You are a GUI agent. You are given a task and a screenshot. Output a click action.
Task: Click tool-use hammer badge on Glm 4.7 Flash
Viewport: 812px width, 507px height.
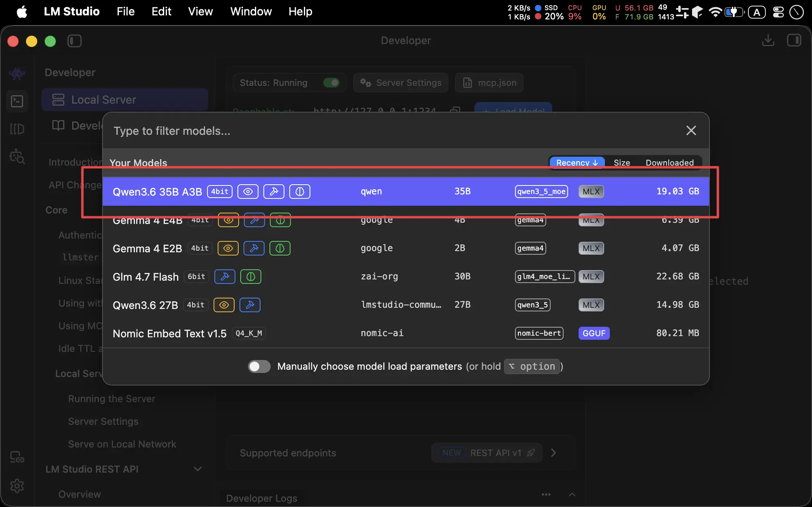point(225,277)
